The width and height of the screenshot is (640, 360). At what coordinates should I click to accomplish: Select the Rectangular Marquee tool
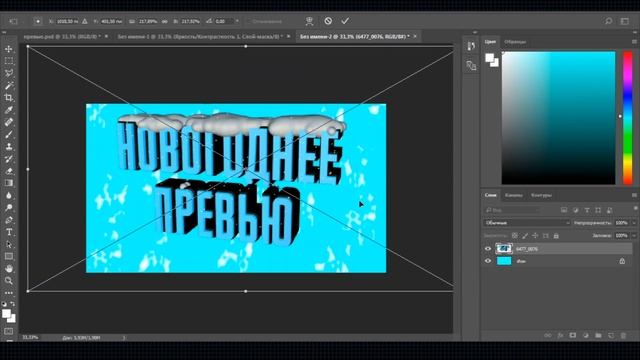click(x=9, y=61)
